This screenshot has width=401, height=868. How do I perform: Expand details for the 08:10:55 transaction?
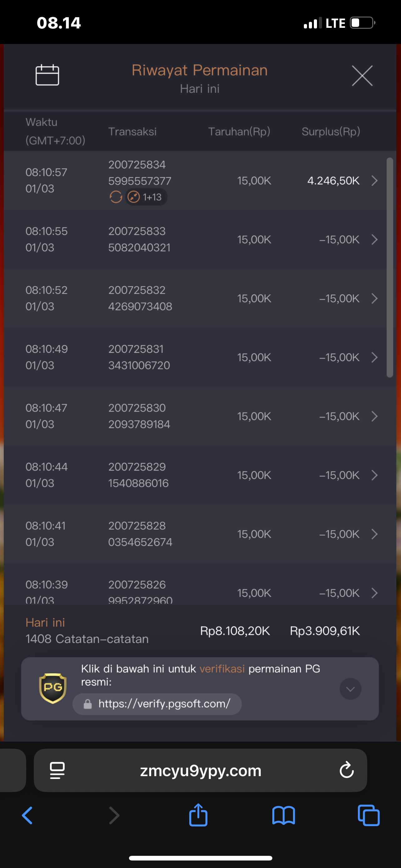(x=374, y=240)
